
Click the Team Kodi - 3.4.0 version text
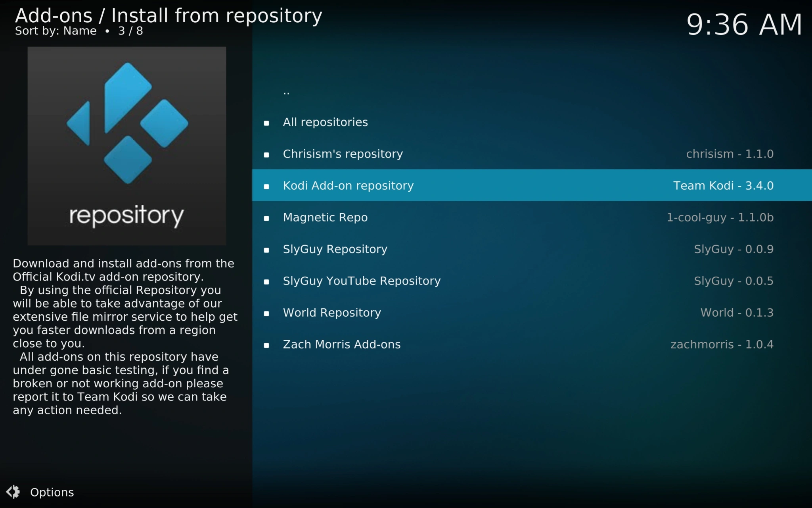tap(723, 186)
